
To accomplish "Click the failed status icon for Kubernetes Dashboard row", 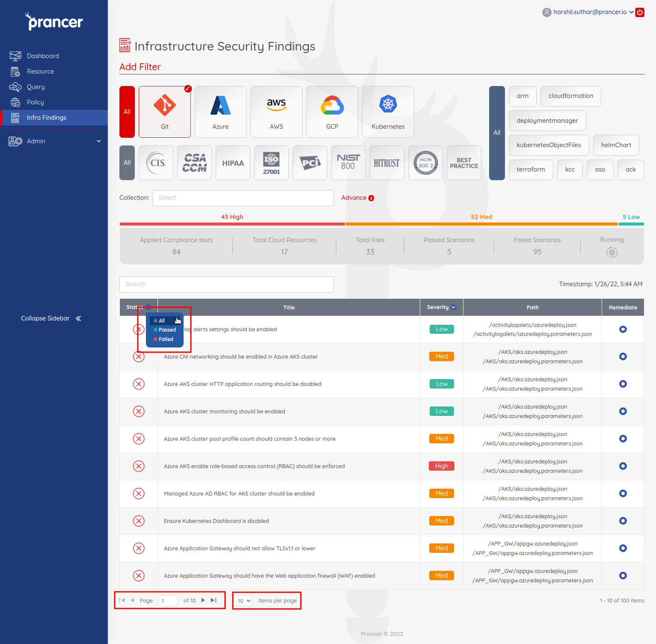I will [x=139, y=521].
